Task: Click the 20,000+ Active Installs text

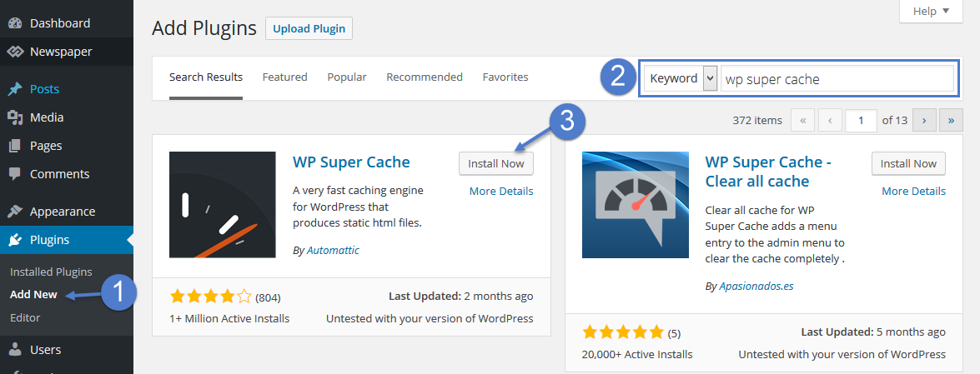Action: click(637, 354)
